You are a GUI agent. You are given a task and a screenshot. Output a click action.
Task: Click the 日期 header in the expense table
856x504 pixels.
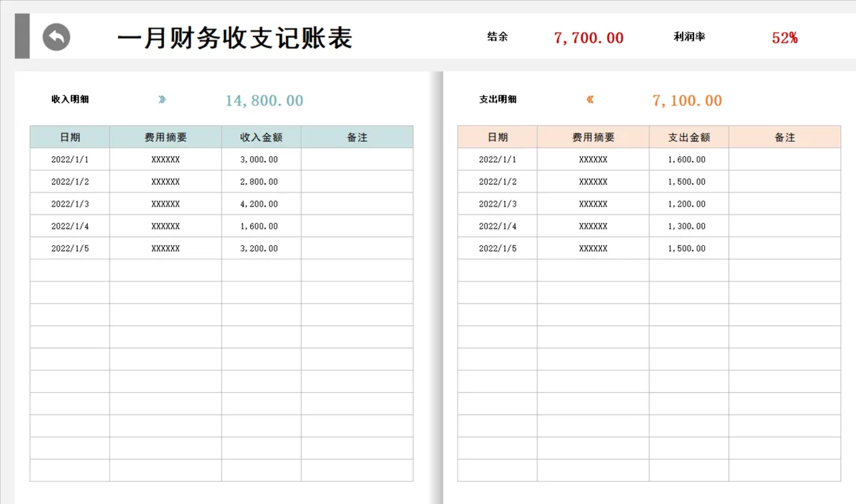tap(497, 137)
